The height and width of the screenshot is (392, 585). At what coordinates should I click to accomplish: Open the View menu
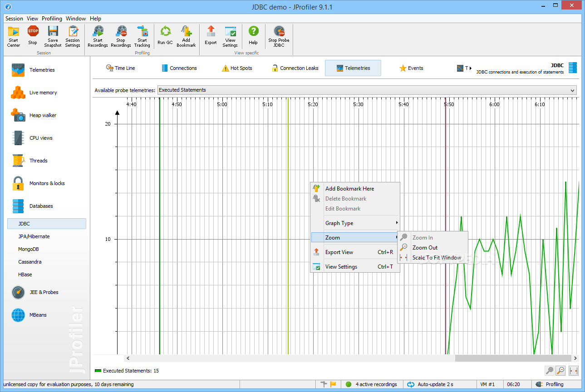(32, 19)
